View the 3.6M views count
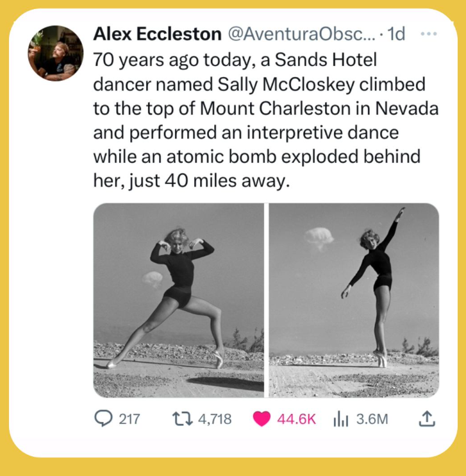Viewport: 466px width, 476px height. 372,419
